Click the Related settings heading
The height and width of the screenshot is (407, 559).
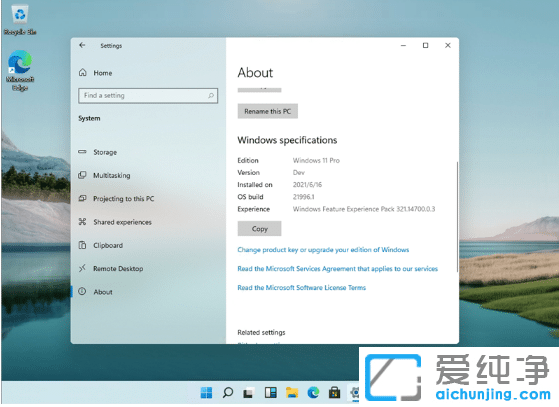[261, 332]
